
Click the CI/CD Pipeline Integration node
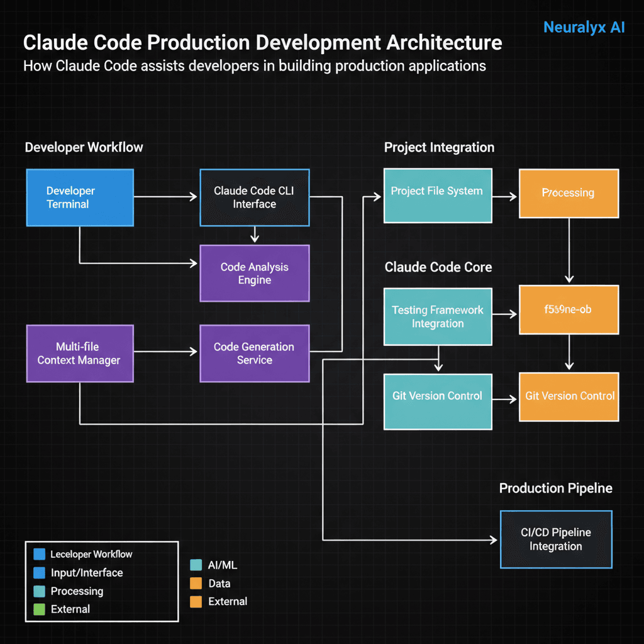pyautogui.click(x=556, y=540)
